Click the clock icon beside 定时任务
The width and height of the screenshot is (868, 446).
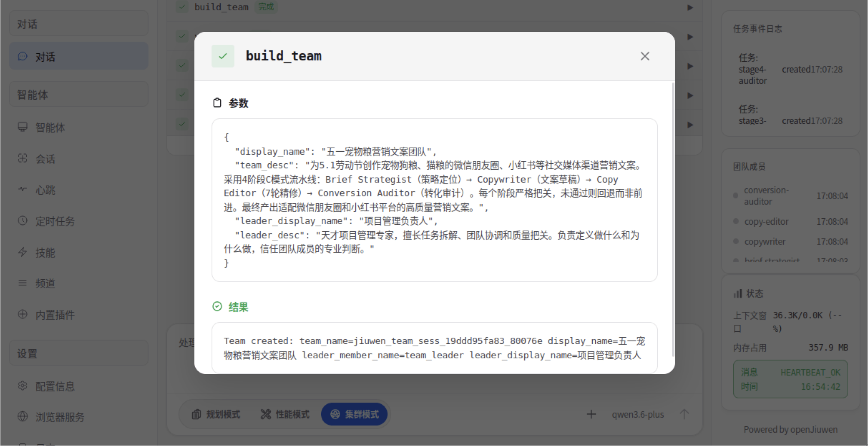(22, 220)
